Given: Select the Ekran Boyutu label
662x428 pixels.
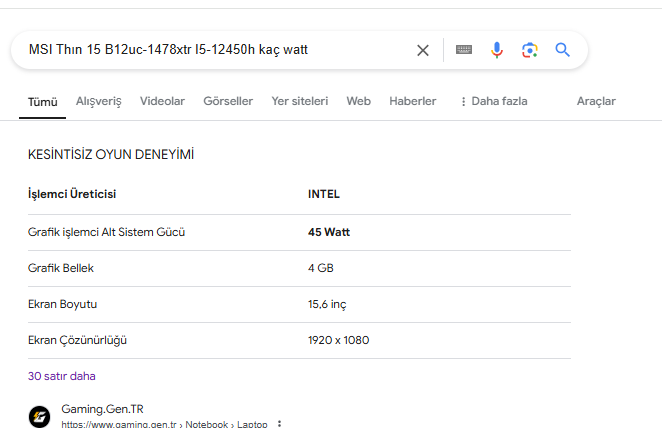Looking at the screenshot, I should coord(62,304).
